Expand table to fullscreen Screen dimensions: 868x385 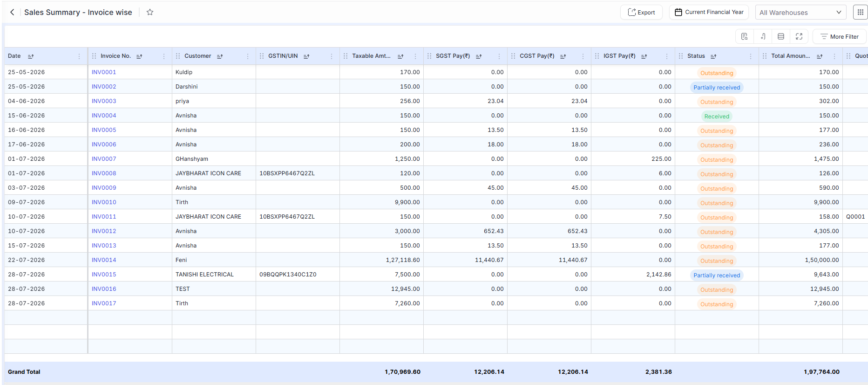coord(799,36)
